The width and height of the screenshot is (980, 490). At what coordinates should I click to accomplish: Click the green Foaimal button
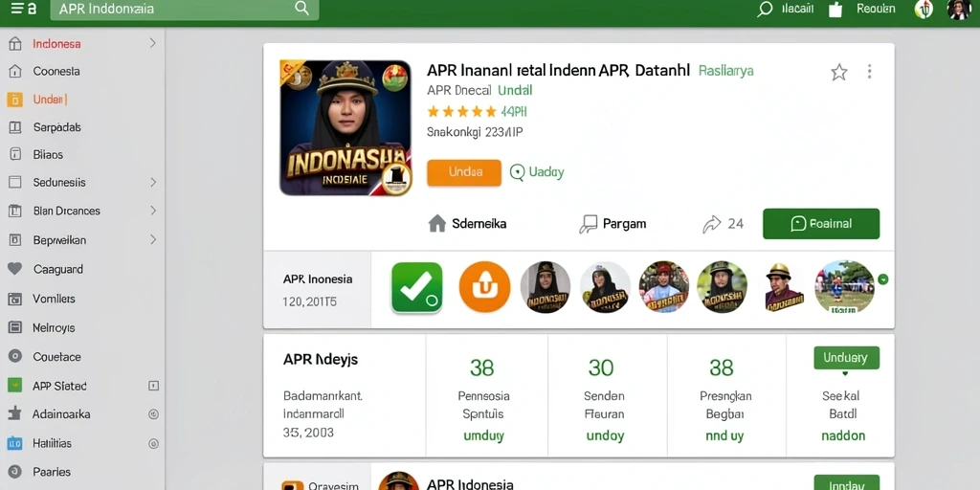[820, 224]
